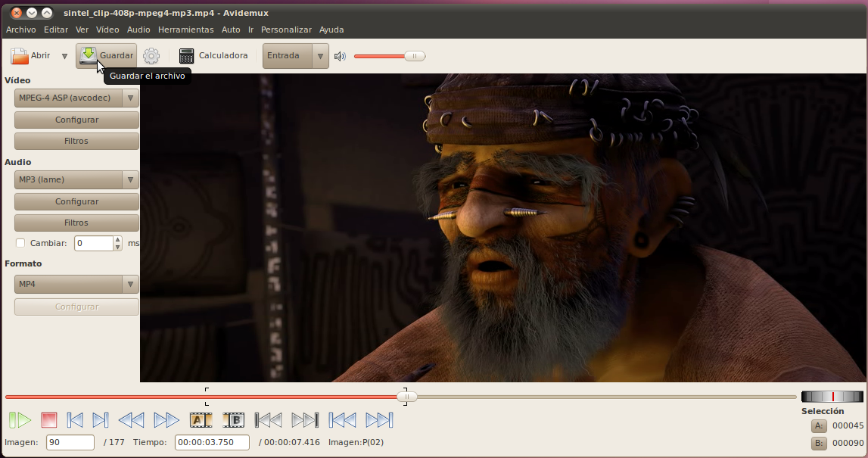Click the marker A value "000045"
This screenshot has height=458, width=868.
tap(848, 426)
